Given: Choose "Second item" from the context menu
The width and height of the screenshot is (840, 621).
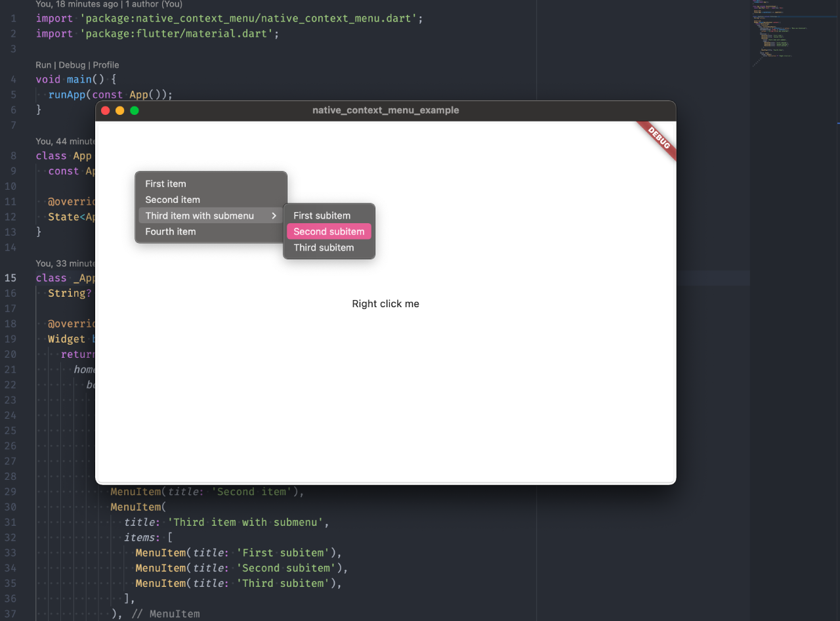Looking at the screenshot, I should tap(173, 200).
